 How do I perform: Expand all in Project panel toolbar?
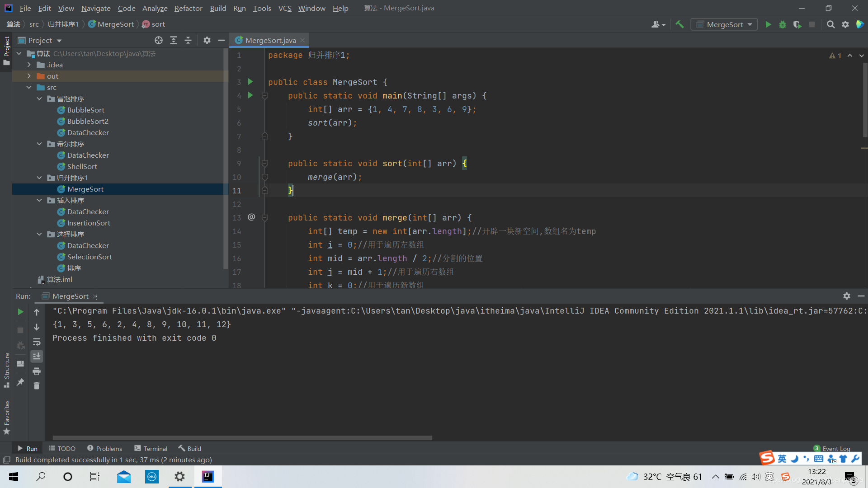click(174, 40)
